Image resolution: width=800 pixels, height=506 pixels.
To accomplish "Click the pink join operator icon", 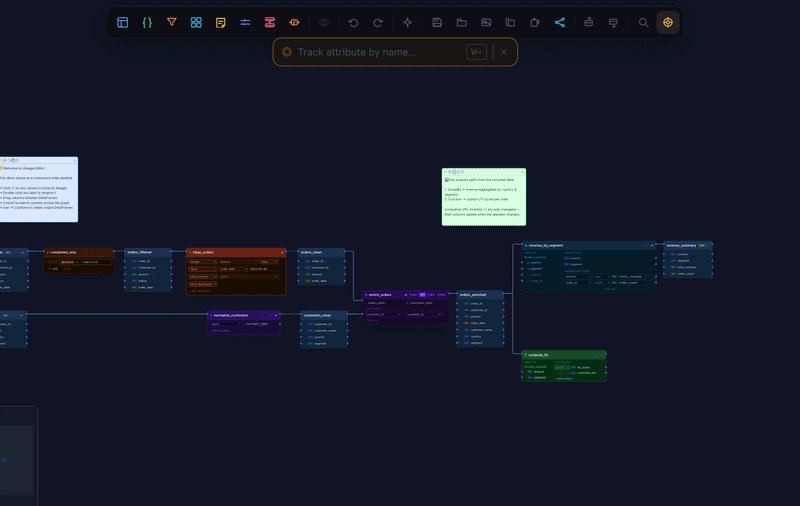I will (269, 22).
